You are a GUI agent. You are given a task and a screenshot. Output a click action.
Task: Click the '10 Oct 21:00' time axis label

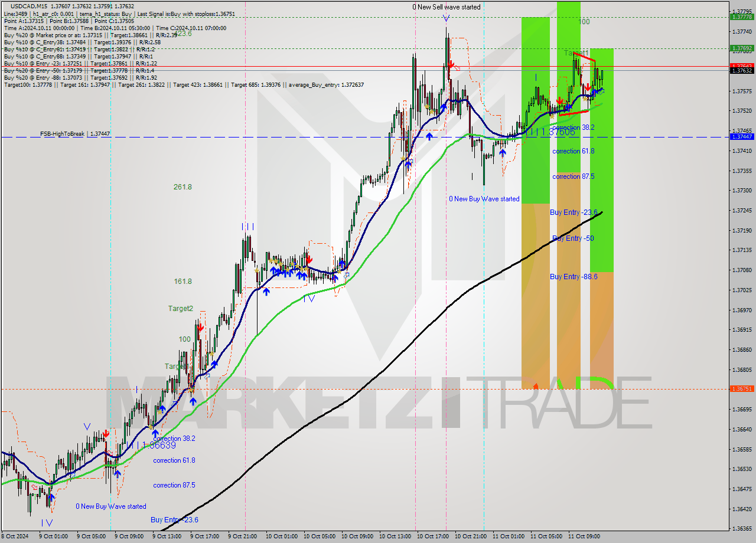470,537
